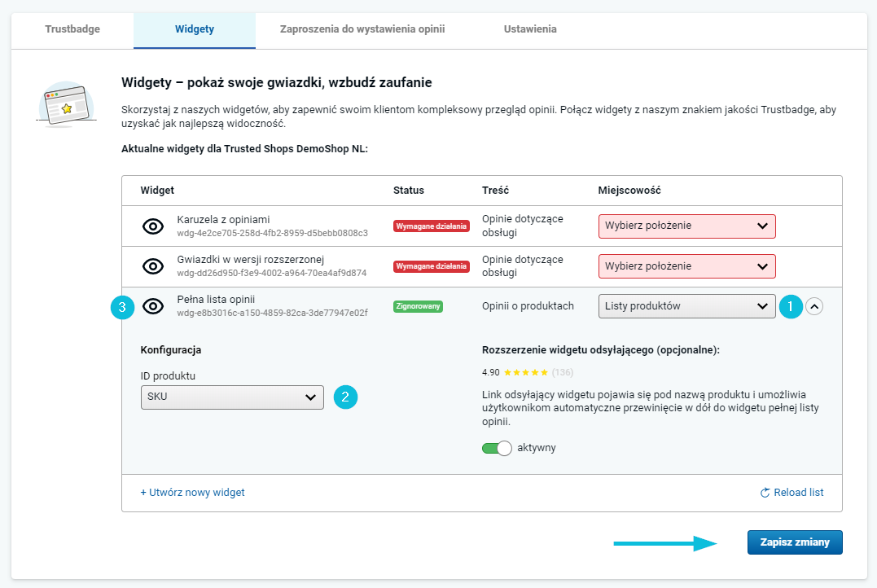Disable the aktywny toggle switch
Viewport: 877px width, 588px height.
(496, 448)
